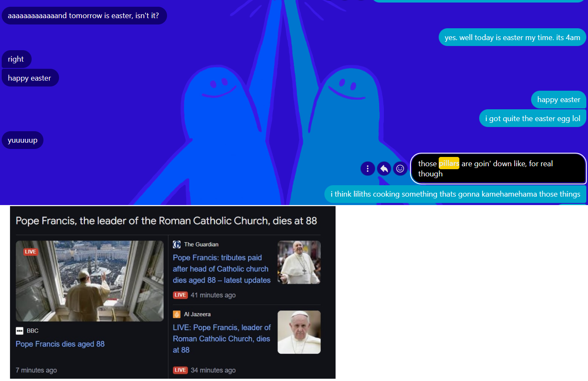Click the headline 'Pope Francis, the leader...'
This screenshot has height=381, width=588.
coord(166,221)
